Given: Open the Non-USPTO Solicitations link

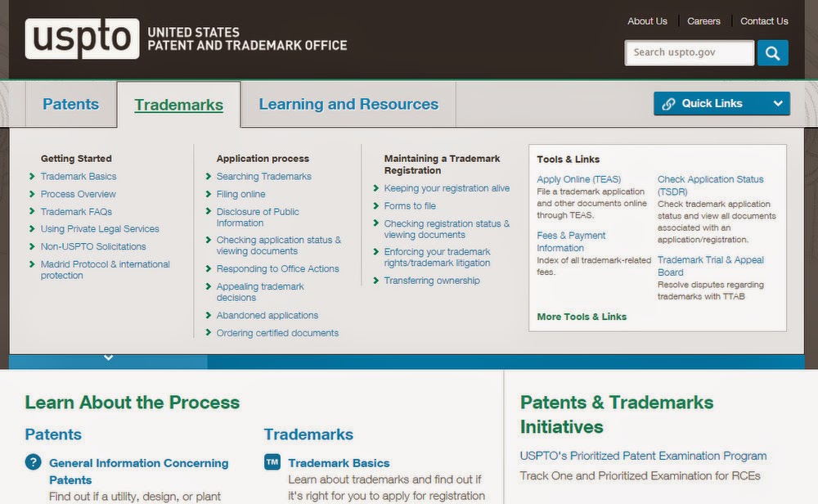Looking at the screenshot, I should point(93,246).
